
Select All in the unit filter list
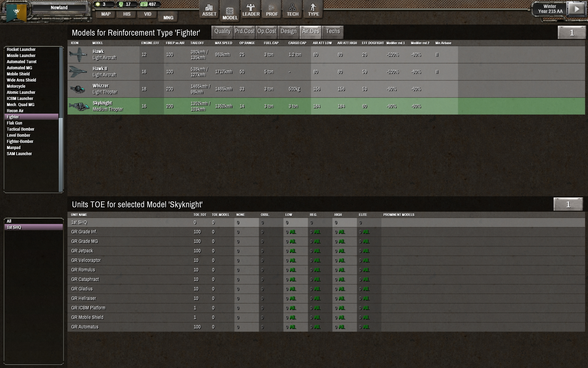pos(9,221)
